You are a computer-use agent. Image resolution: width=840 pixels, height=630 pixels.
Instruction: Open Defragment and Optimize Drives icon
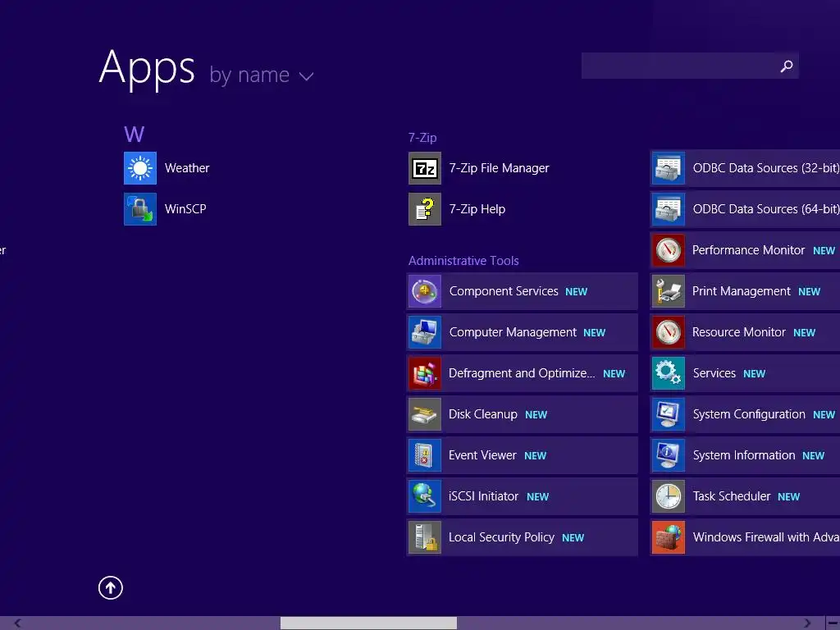pos(425,373)
